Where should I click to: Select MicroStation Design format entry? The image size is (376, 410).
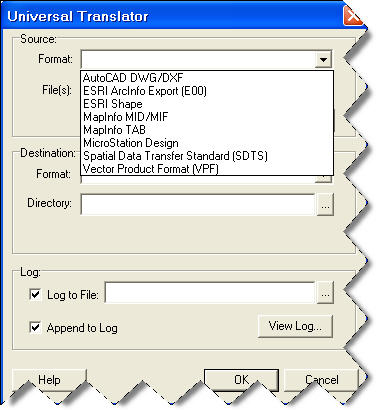[207, 143]
